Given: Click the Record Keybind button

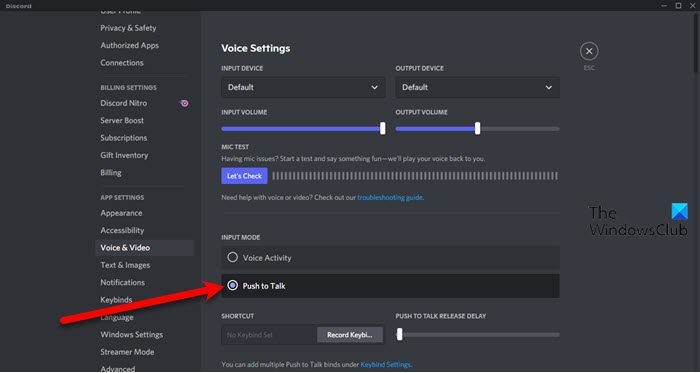Looking at the screenshot, I should pyautogui.click(x=350, y=335).
